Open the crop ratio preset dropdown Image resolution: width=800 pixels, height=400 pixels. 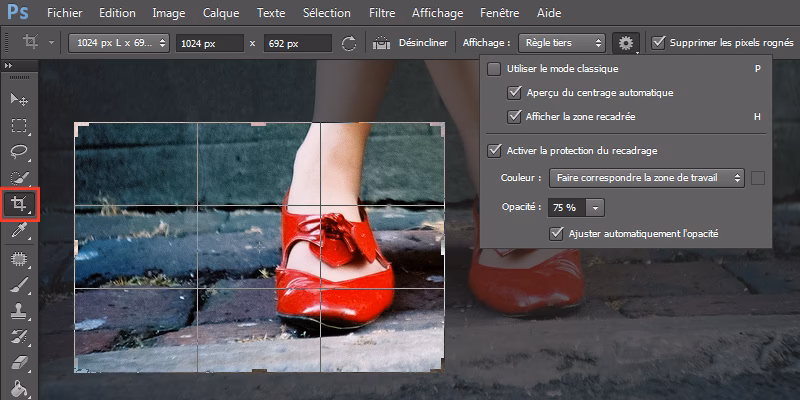click(x=118, y=43)
